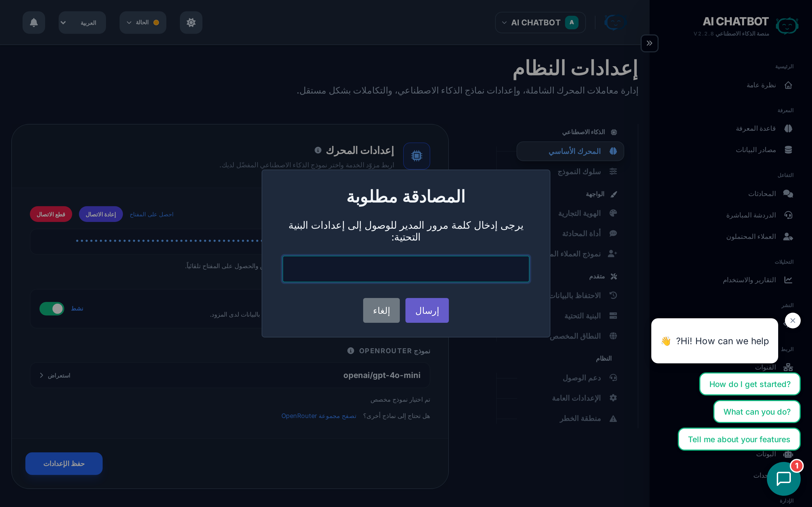Click the chip icon beside إعدادات المحرك

click(416, 155)
